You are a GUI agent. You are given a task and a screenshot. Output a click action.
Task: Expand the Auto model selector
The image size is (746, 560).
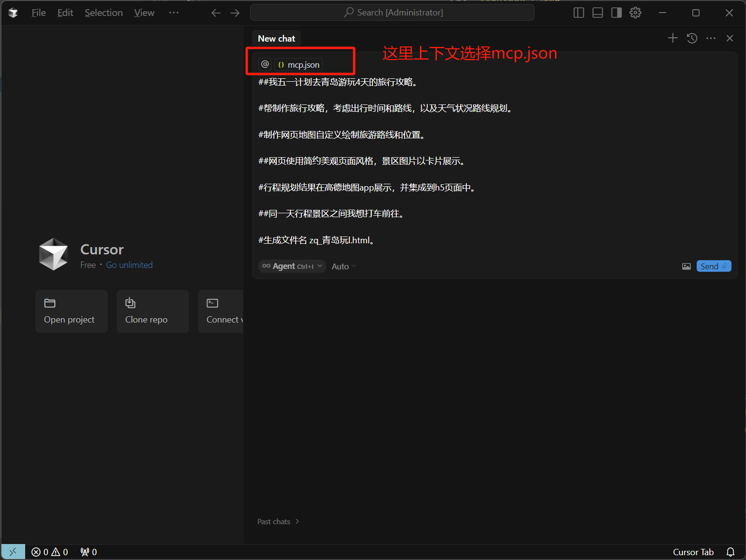click(x=343, y=266)
